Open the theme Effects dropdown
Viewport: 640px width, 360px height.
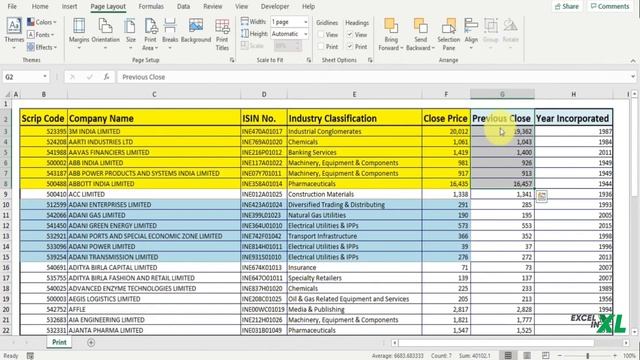pyautogui.click(x=41, y=47)
